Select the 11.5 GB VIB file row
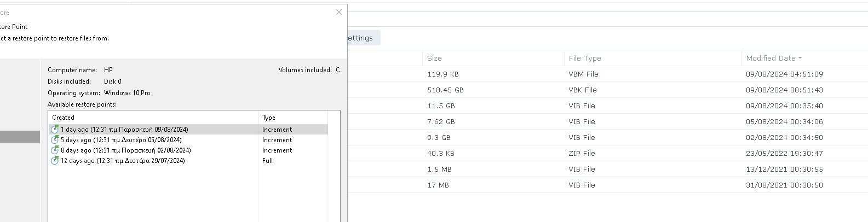The image size is (868, 222). click(607, 106)
